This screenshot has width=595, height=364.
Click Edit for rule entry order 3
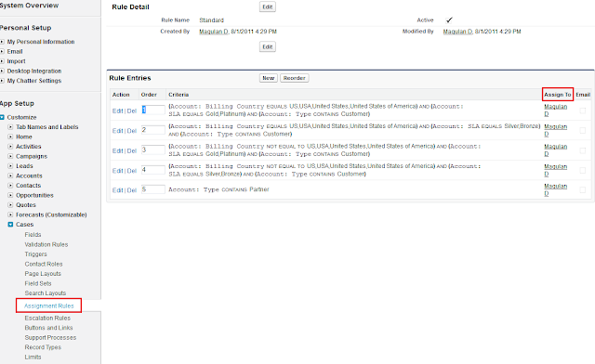pyautogui.click(x=118, y=151)
